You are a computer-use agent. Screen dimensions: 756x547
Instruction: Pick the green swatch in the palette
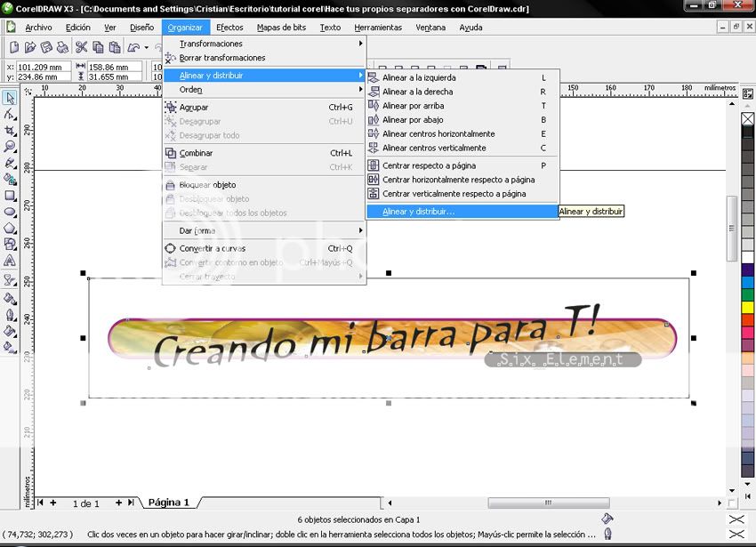[748, 294]
